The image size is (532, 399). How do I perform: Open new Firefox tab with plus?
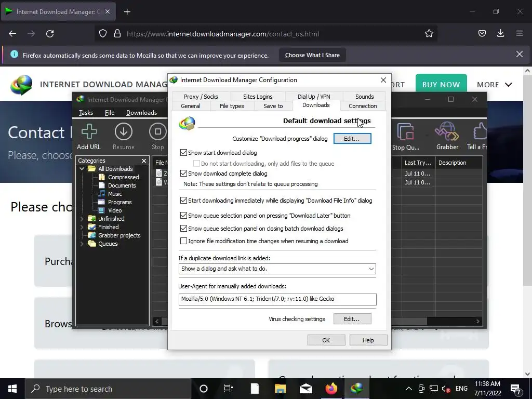point(127,12)
